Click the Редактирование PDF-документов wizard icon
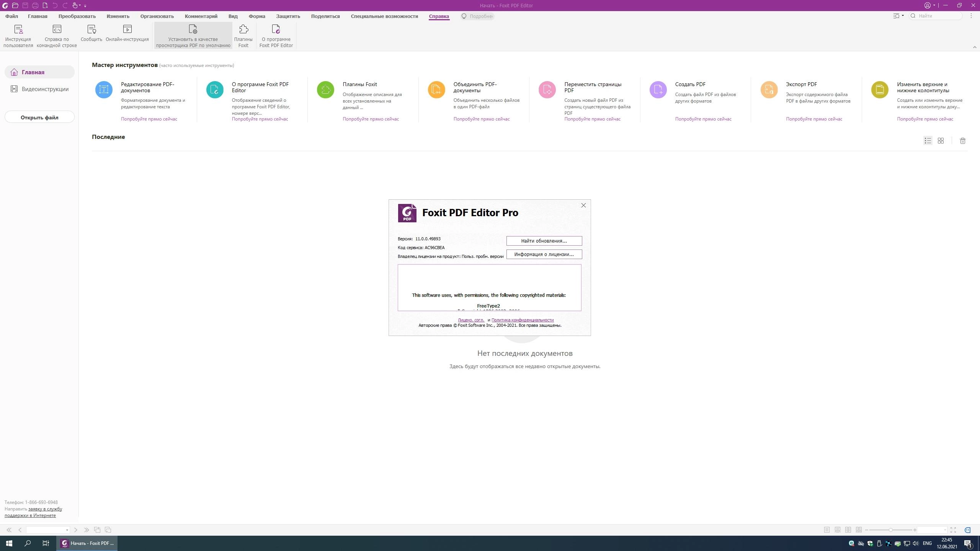980x551 pixels. pos(104,90)
